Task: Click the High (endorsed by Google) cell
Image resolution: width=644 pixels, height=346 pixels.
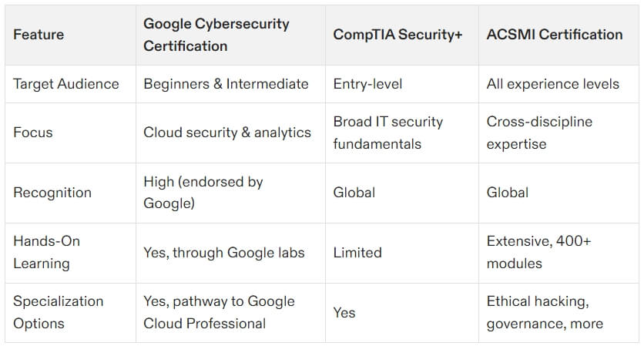Action: pos(203,193)
